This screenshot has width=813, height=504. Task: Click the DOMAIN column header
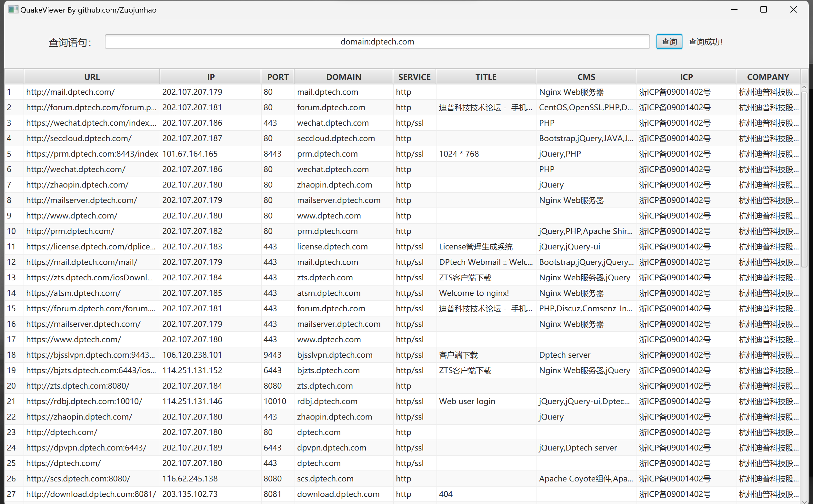pos(344,77)
